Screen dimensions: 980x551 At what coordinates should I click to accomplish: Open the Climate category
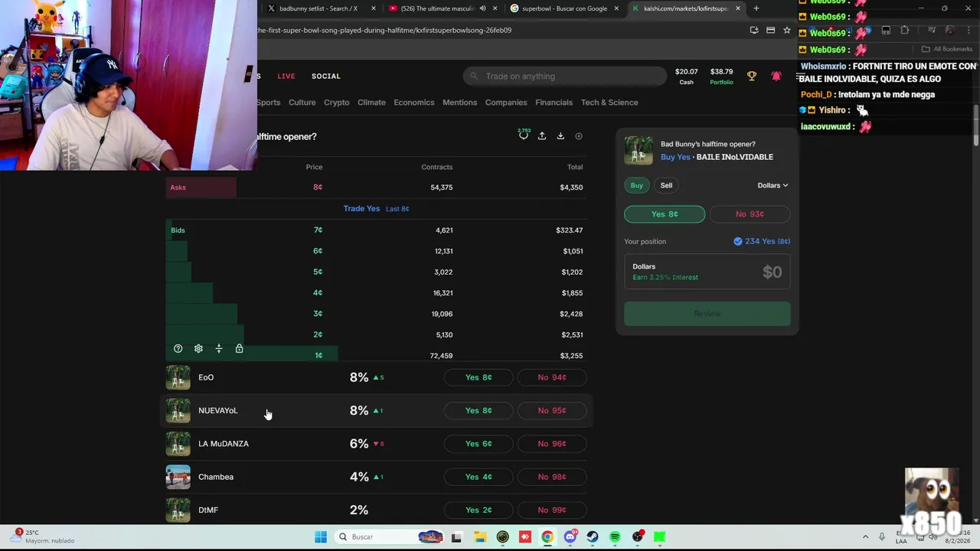[x=371, y=103]
